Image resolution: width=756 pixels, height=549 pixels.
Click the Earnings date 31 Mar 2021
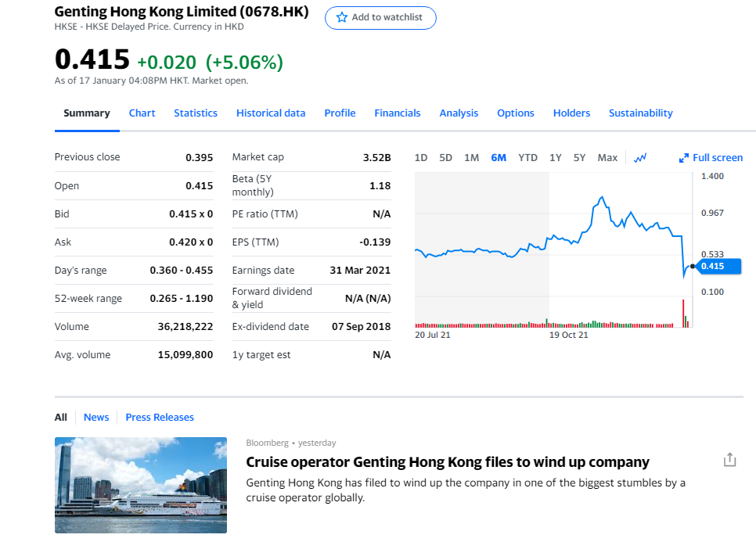(360, 270)
